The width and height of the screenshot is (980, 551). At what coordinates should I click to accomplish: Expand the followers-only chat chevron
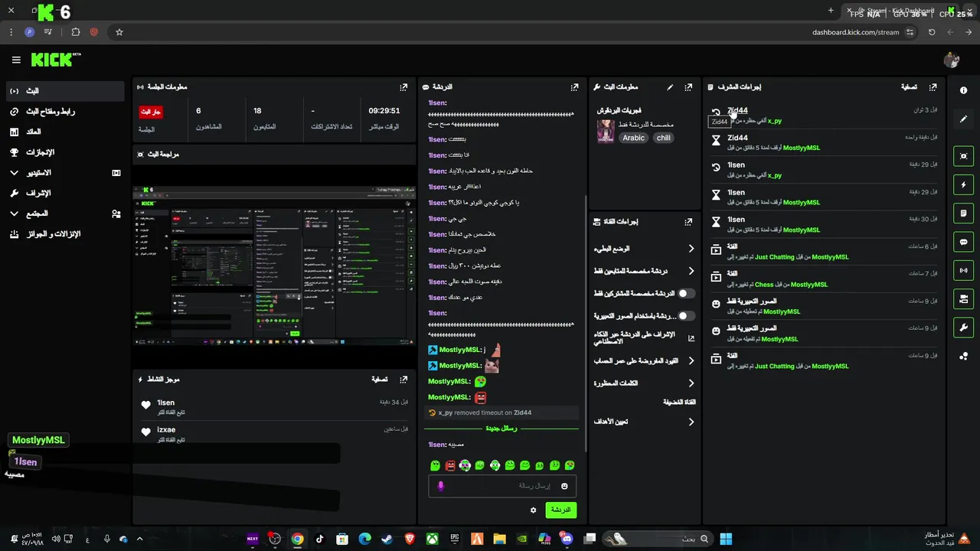point(691,271)
